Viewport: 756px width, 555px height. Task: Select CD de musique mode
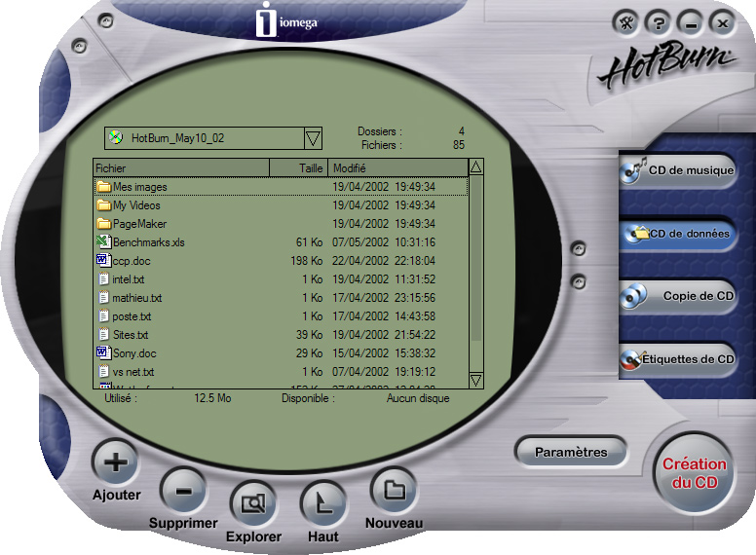677,170
